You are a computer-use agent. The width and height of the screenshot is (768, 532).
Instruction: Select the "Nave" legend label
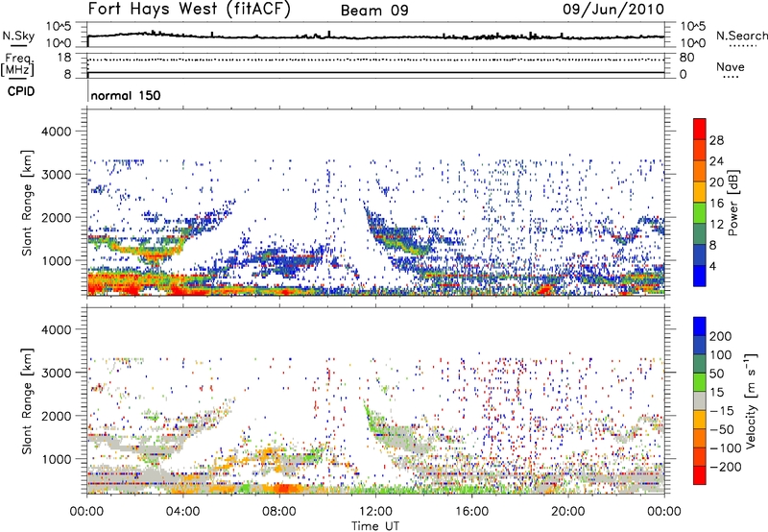(731, 66)
